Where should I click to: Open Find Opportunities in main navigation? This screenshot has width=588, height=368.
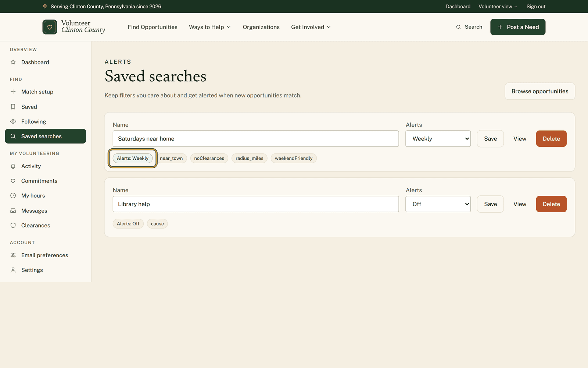point(153,27)
